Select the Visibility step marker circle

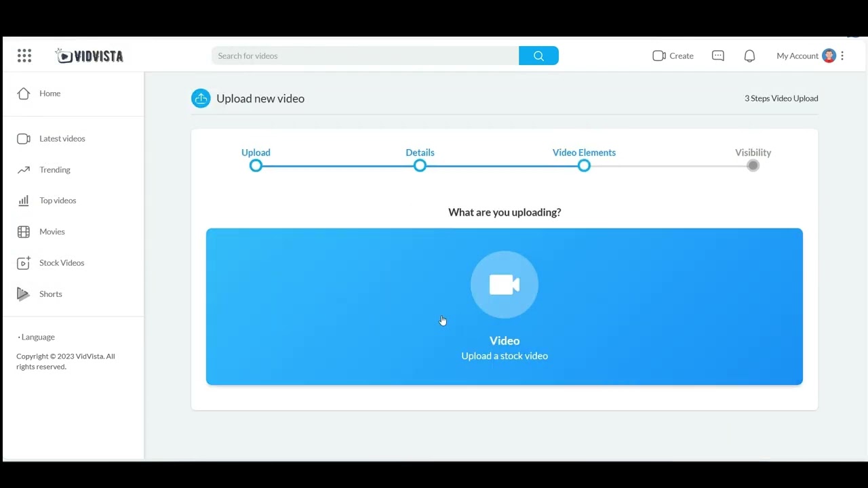click(x=753, y=165)
